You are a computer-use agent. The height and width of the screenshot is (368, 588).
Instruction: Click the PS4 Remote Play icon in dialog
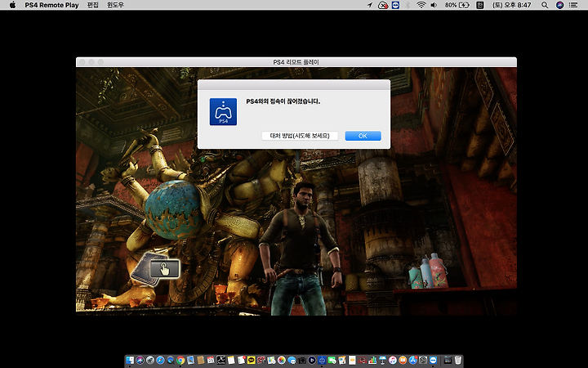[x=223, y=111]
